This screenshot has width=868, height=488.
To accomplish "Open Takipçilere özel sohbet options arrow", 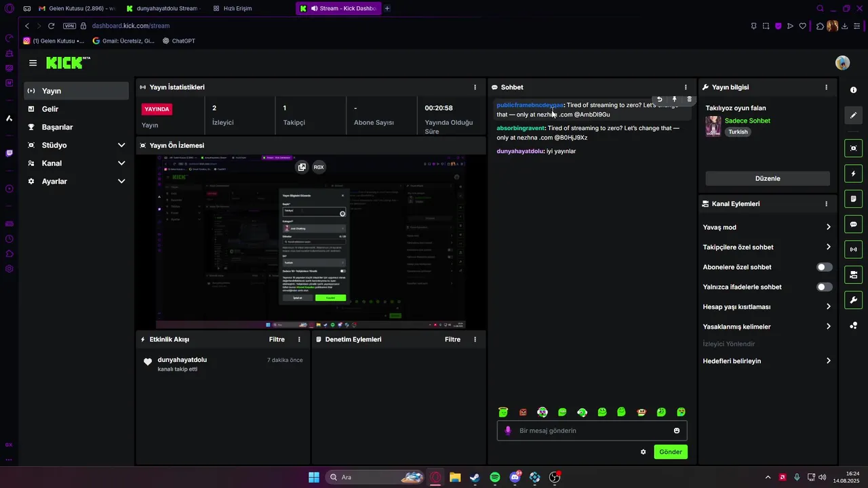I will [828, 247].
